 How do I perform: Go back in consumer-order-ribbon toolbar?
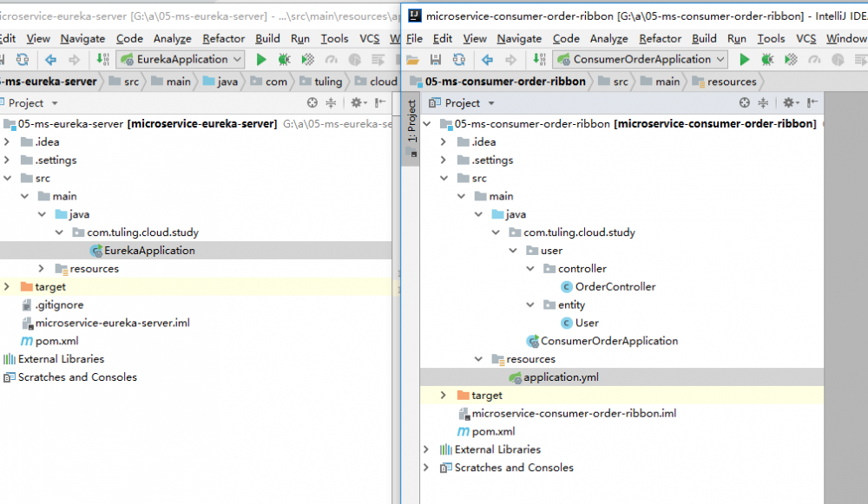pyautogui.click(x=487, y=59)
